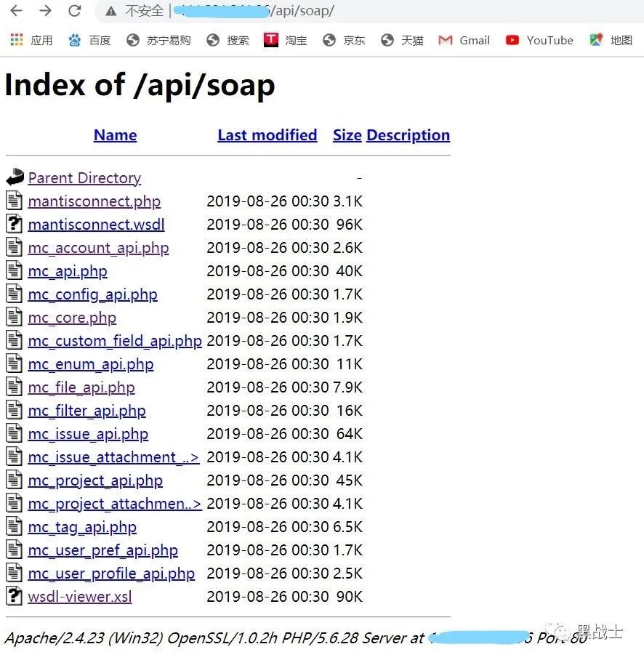644x660 pixels.
Task: Open the 天猫 bookmark
Action: click(402, 40)
